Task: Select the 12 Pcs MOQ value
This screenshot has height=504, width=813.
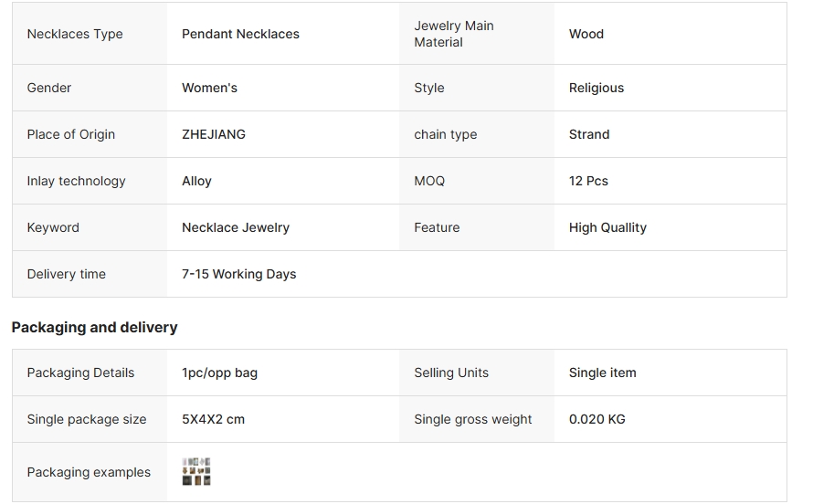Action: [588, 181]
